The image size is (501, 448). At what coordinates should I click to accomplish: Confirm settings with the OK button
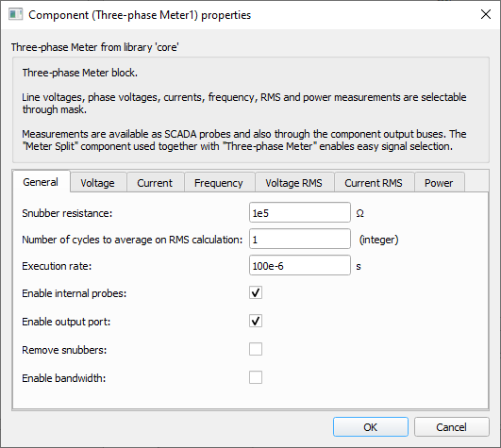pos(371,427)
